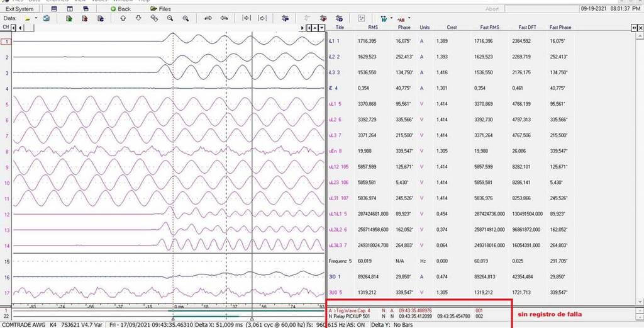Click the left-pointing arrow toolbar icon
This screenshot has width=644, height=328.
[x=223, y=19]
